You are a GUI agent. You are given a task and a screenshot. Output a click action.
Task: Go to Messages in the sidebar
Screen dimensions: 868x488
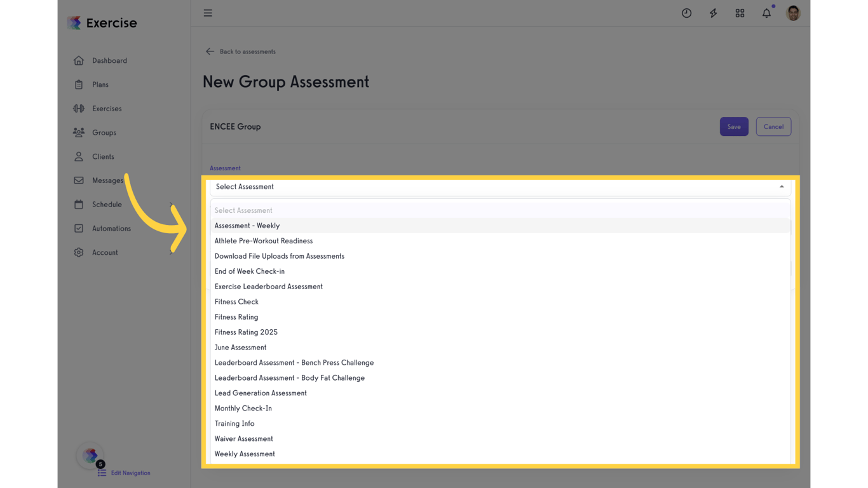pos(106,180)
